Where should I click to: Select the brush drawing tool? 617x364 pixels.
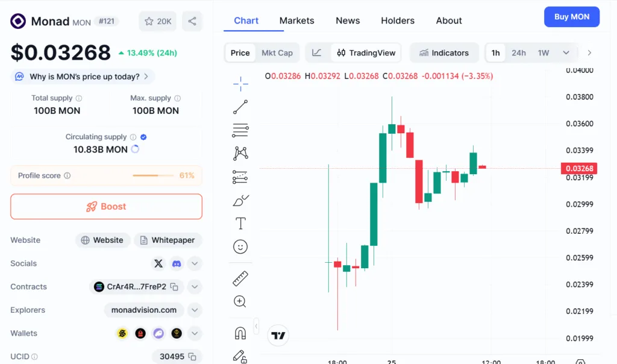(x=240, y=199)
